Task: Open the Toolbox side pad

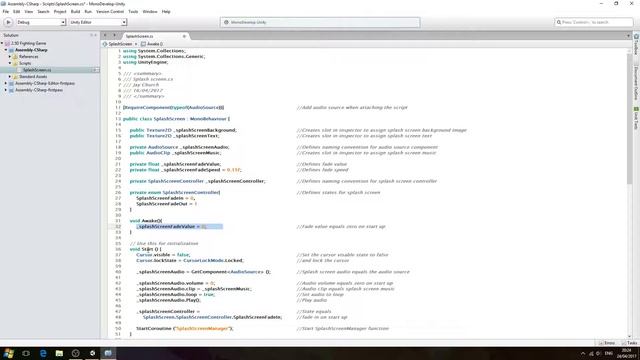Action: click(x=636, y=44)
